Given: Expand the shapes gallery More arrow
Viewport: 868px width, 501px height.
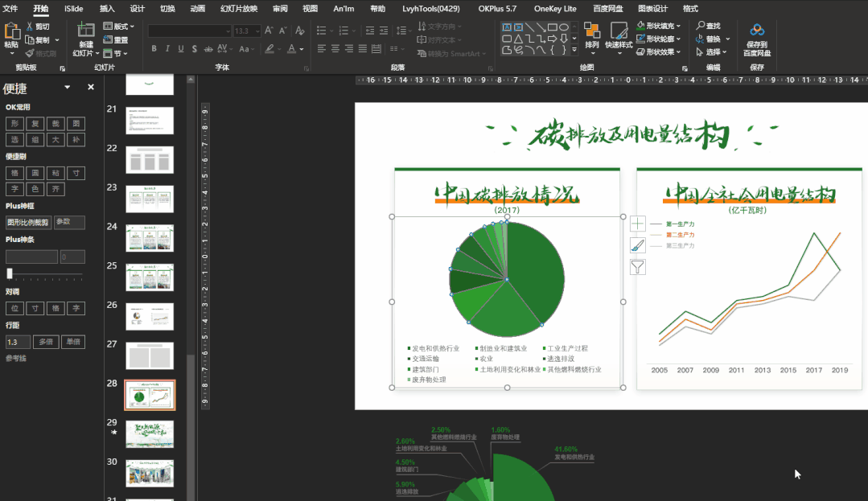Looking at the screenshot, I should (x=574, y=50).
